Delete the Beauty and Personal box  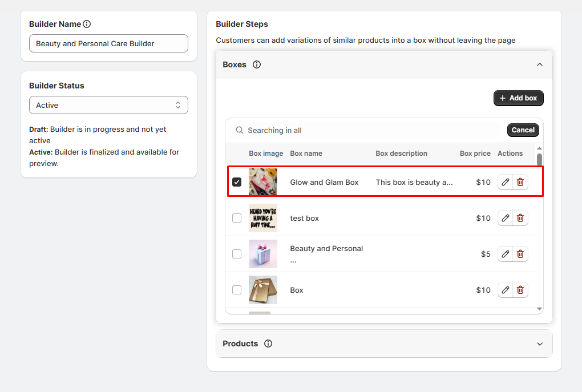520,254
